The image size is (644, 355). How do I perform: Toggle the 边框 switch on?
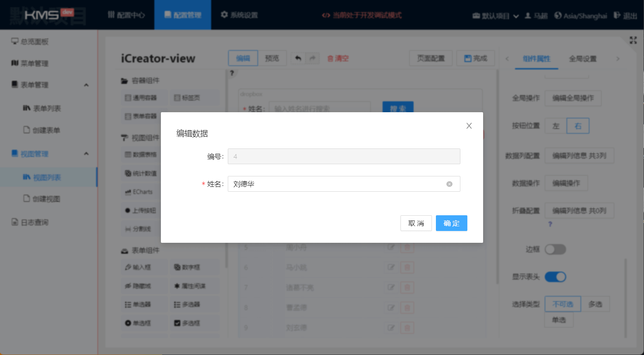click(x=555, y=249)
